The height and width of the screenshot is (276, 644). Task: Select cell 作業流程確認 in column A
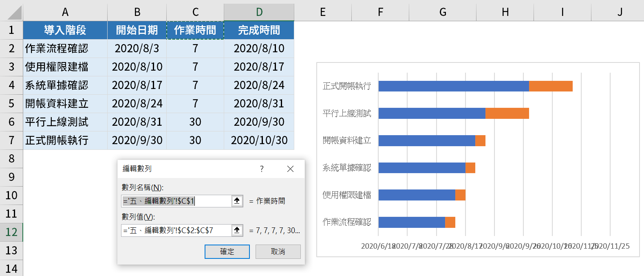click(x=65, y=49)
